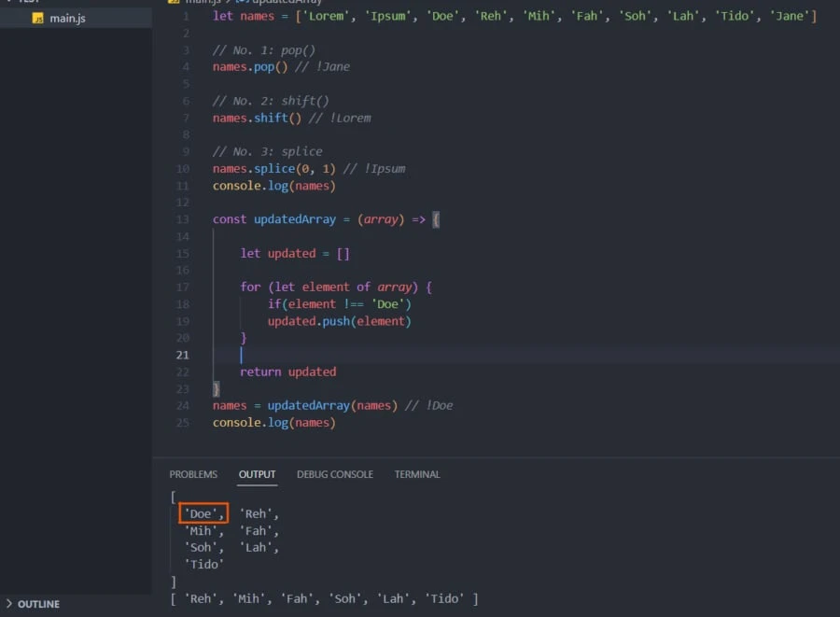Click the last output line starting with 'Reh'
Screen dimensions: 840x617
[324, 598]
